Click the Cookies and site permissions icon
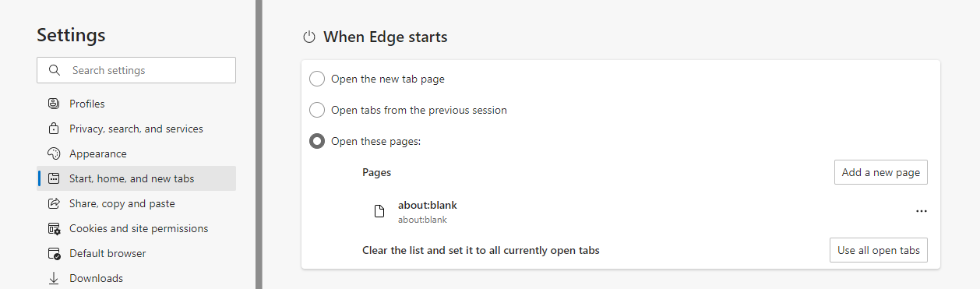The width and height of the screenshot is (980, 289). (x=54, y=228)
